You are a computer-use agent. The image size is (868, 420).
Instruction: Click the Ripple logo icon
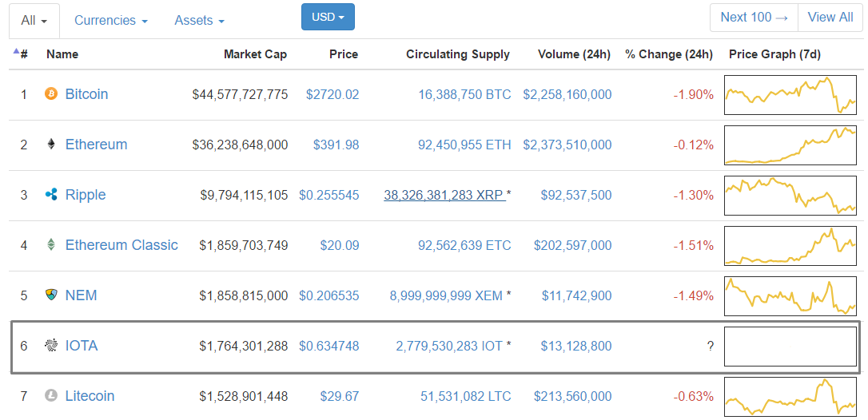coord(51,195)
